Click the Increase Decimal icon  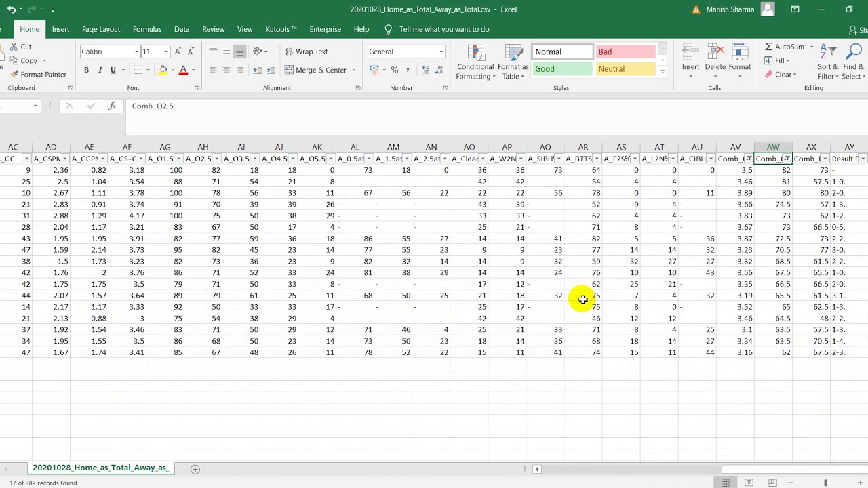tap(426, 70)
